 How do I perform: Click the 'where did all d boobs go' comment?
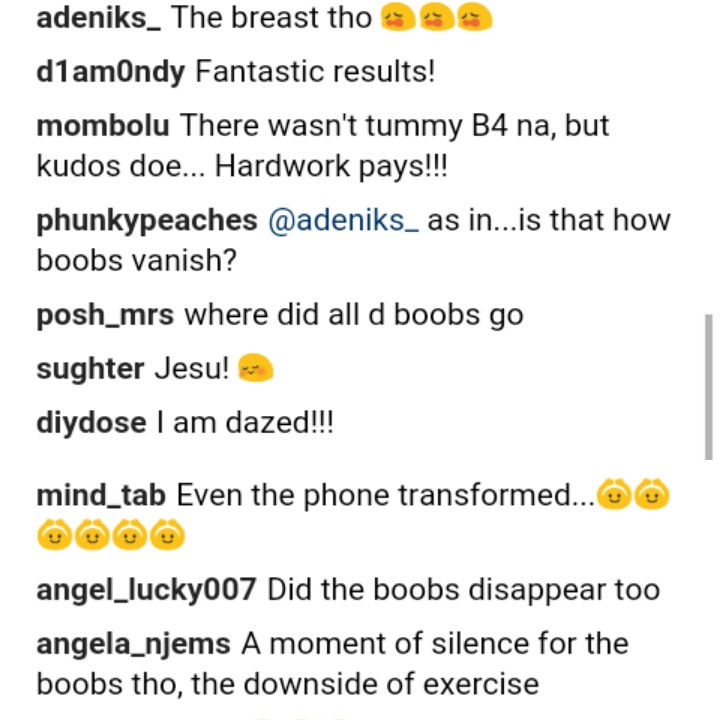[354, 315]
